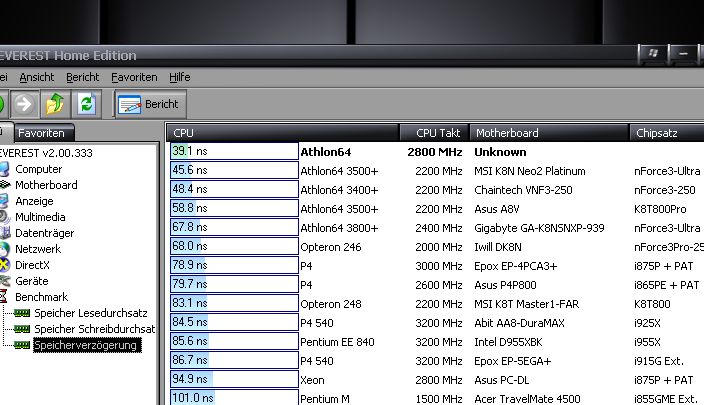Sort by the CPU column header
The width and height of the screenshot is (704, 405).
pyautogui.click(x=283, y=133)
